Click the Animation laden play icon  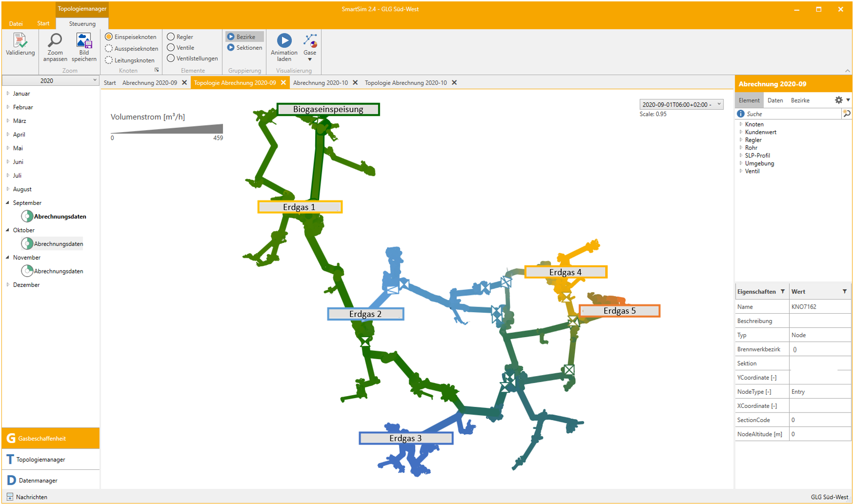click(x=284, y=41)
